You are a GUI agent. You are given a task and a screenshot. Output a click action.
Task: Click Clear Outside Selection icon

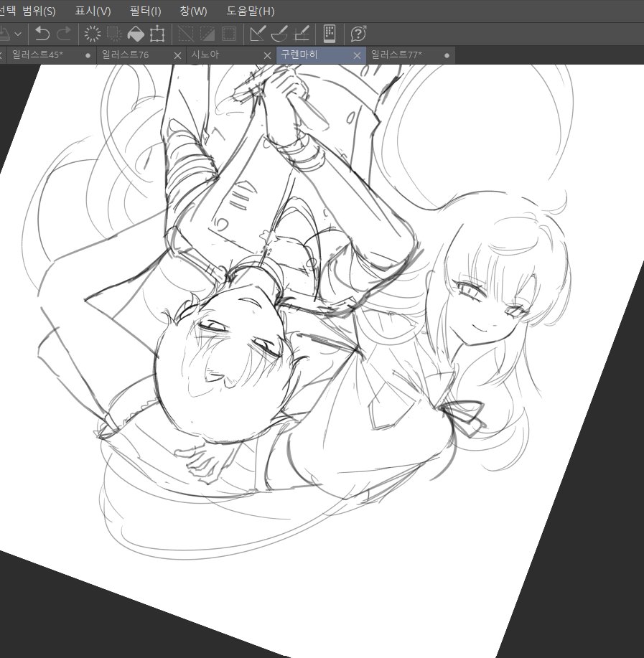click(114, 34)
